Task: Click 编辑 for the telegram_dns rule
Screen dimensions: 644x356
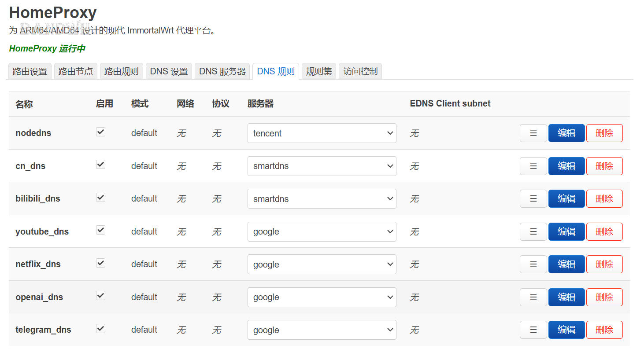Action: pyautogui.click(x=566, y=330)
